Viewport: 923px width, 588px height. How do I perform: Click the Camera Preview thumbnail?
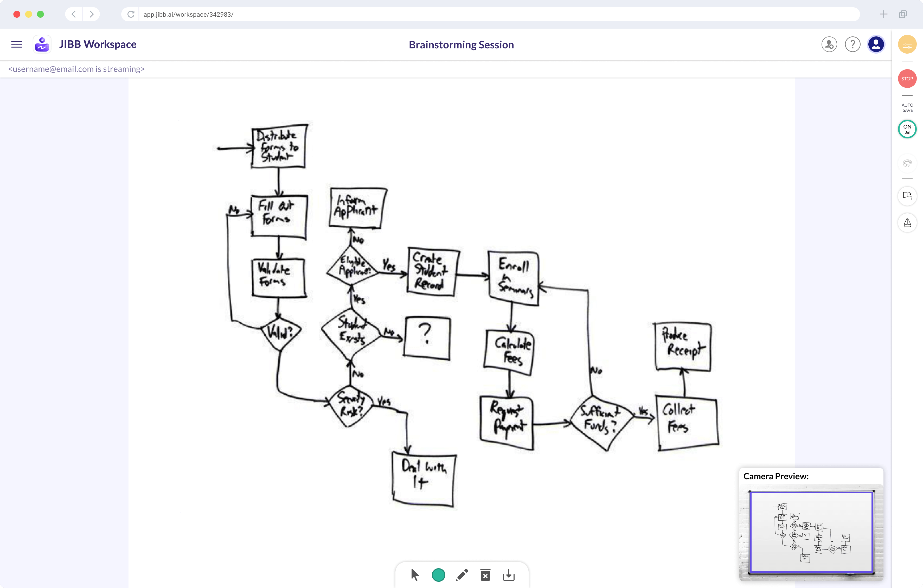[810, 533]
